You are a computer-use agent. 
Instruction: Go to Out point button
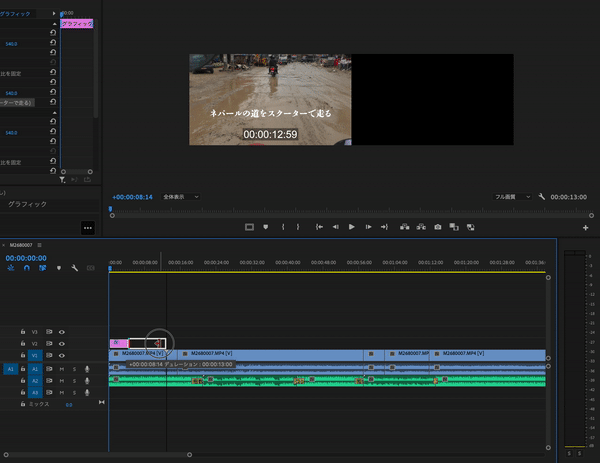click(384, 227)
